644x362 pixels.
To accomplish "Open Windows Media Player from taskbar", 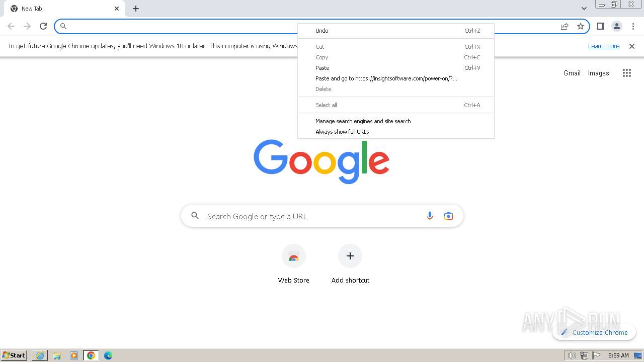I will [x=74, y=355].
